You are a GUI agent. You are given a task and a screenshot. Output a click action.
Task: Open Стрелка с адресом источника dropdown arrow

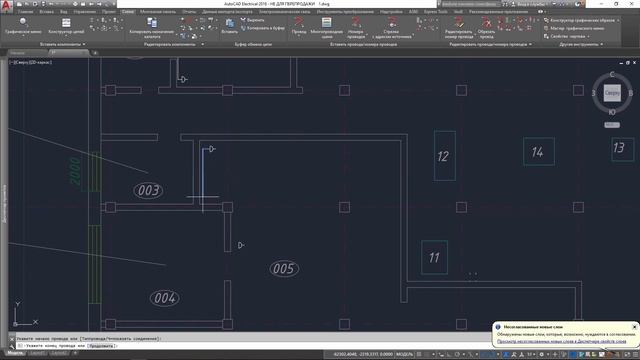tap(413, 36)
